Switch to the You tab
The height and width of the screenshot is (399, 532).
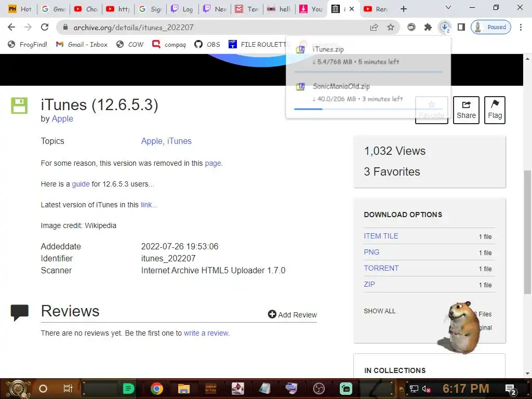click(x=311, y=9)
